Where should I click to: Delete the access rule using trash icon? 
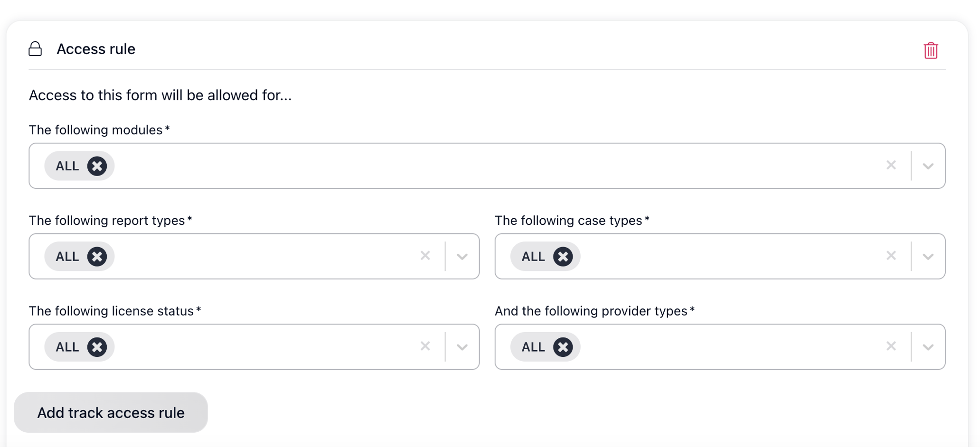(x=930, y=50)
